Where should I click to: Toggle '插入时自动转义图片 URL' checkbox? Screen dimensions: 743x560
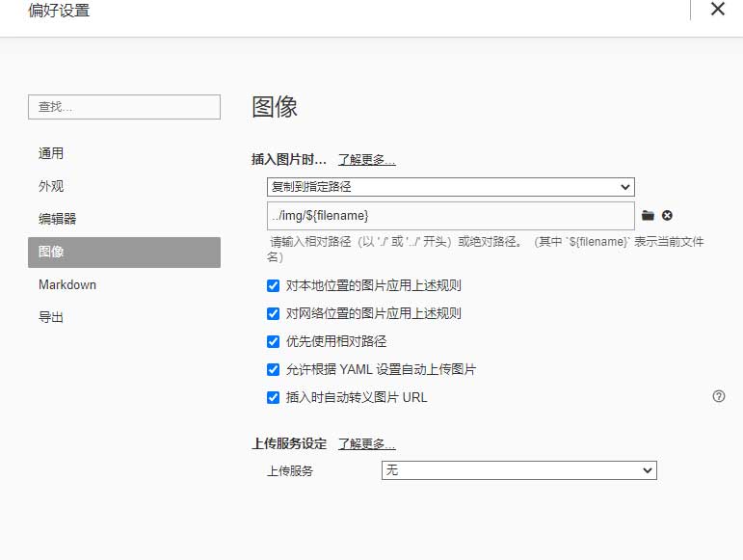[x=274, y=397]
